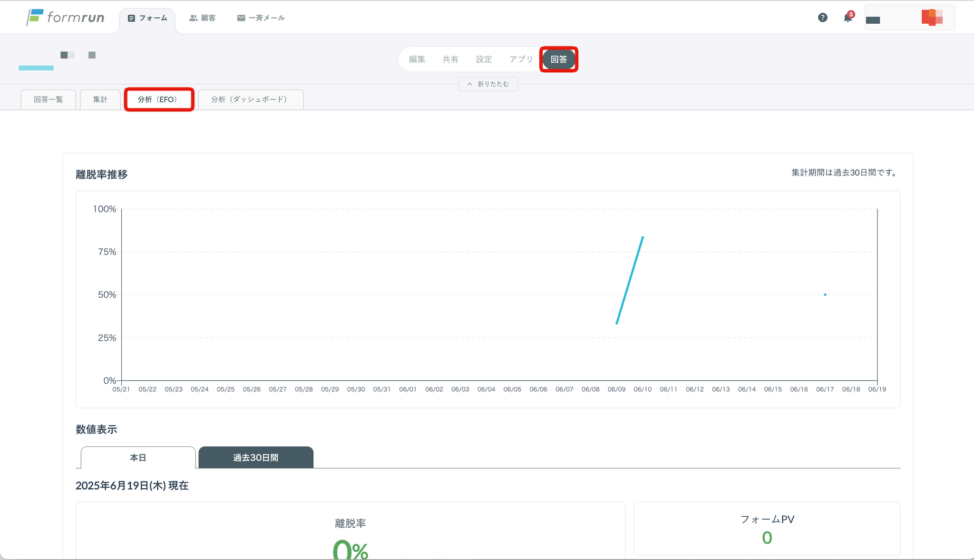Switch to the フォーム top tab
This screenshot has height=560, width=974.
(x=147, y=18)
